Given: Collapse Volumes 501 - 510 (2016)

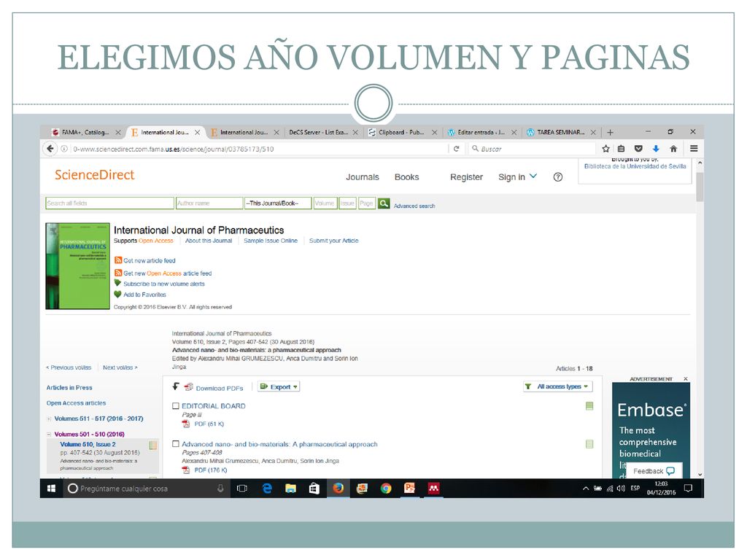Looking at the screenshot, I should click(x=49, y=435).
